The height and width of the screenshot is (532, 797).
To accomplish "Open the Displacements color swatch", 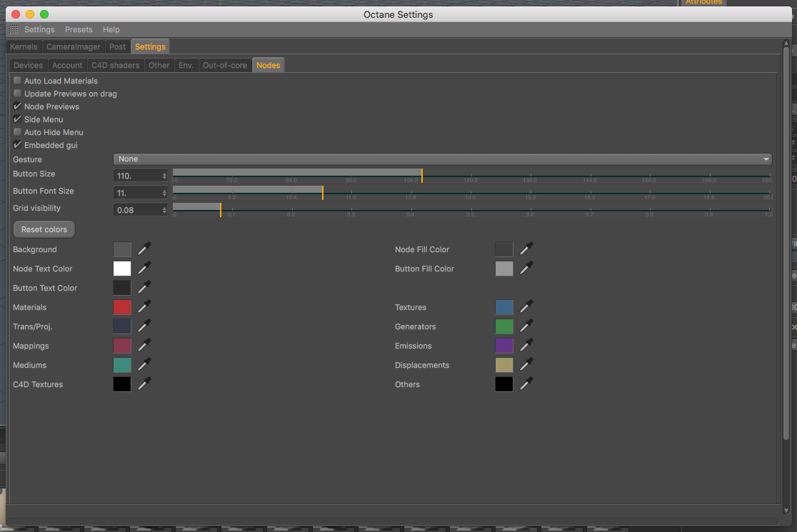I will (x=504, y=366).
